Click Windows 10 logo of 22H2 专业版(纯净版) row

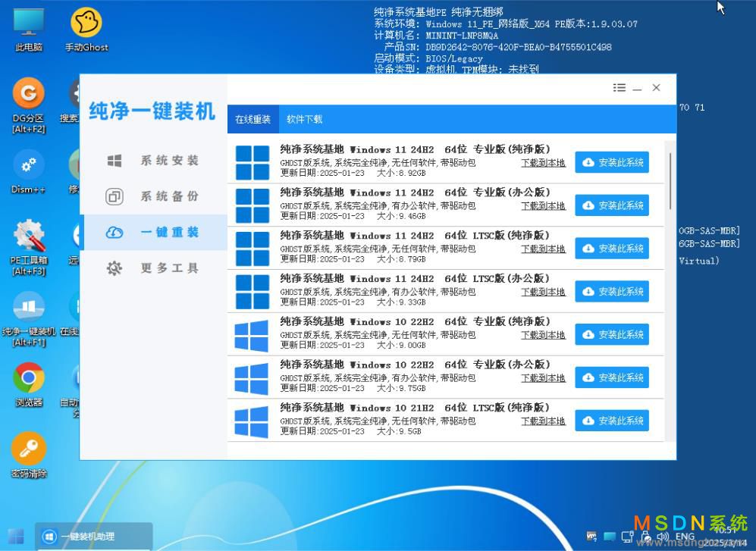(251, 336)
